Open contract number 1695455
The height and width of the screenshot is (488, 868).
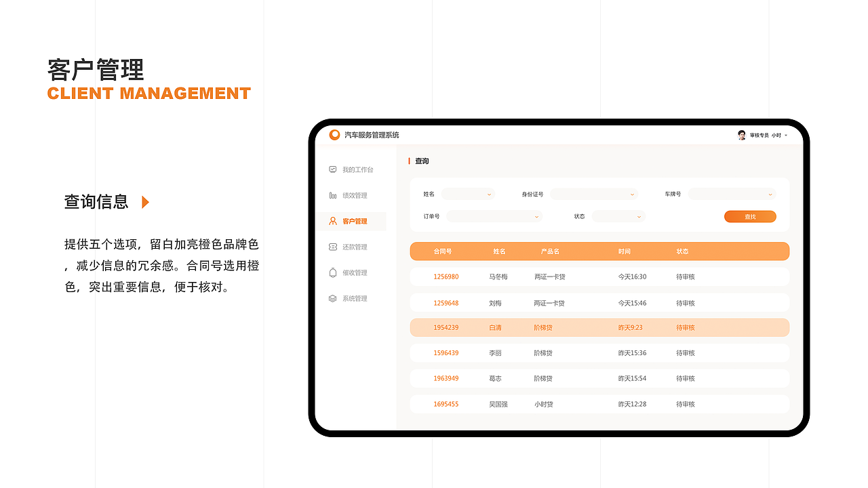point(446,404)
